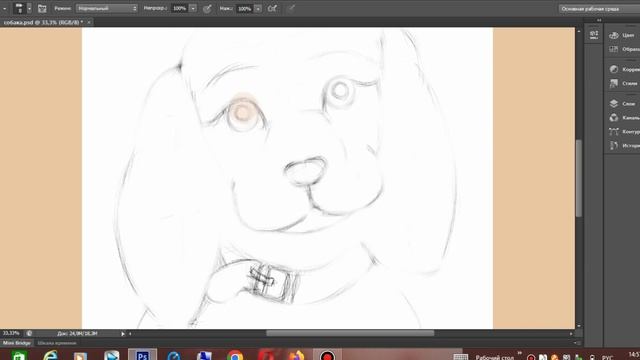Expand the brush preset dropdown arrow
Viewport: 640px width, 360px height.
pos(29,8)
